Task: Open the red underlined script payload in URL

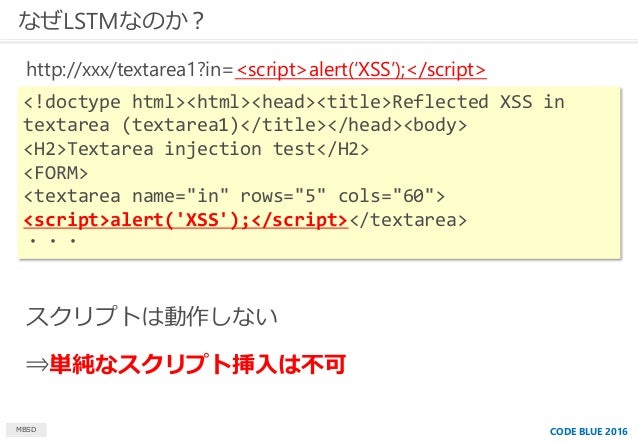Action: click(361, 70)
